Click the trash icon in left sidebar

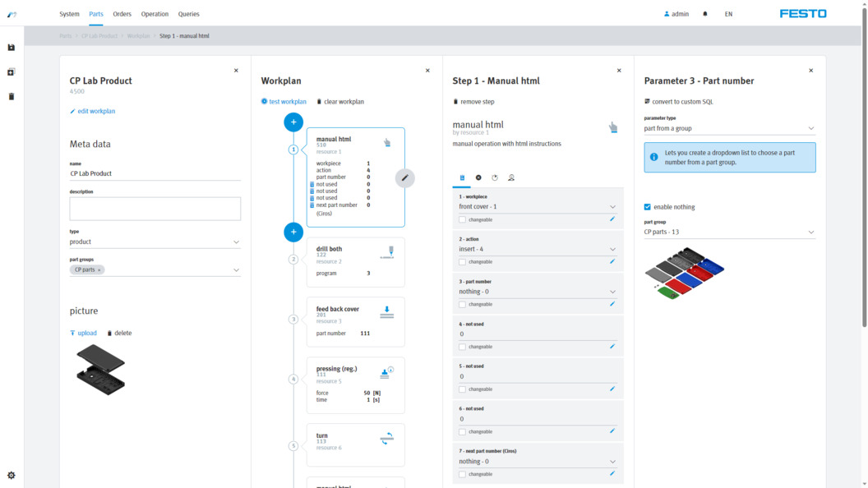[x=12, y=97]
